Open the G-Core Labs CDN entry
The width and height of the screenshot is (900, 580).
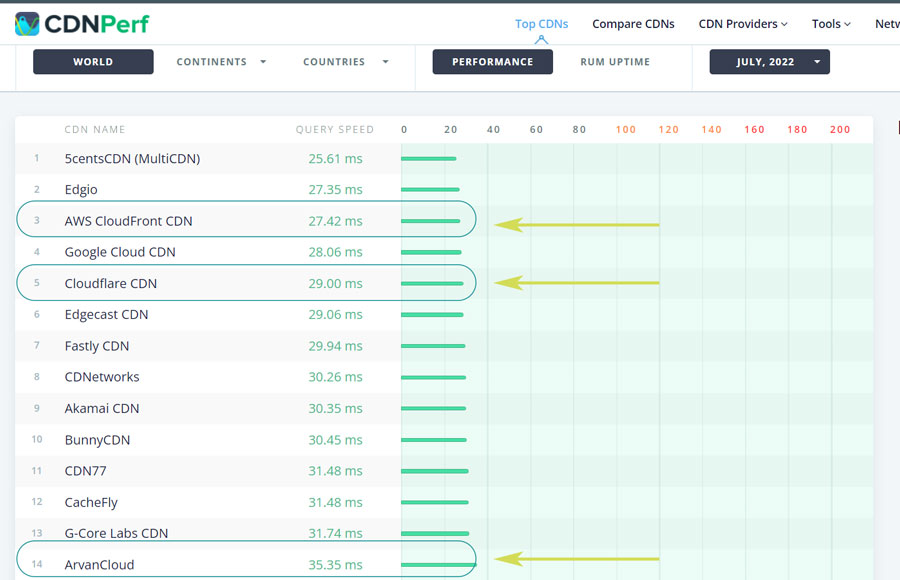117,533
